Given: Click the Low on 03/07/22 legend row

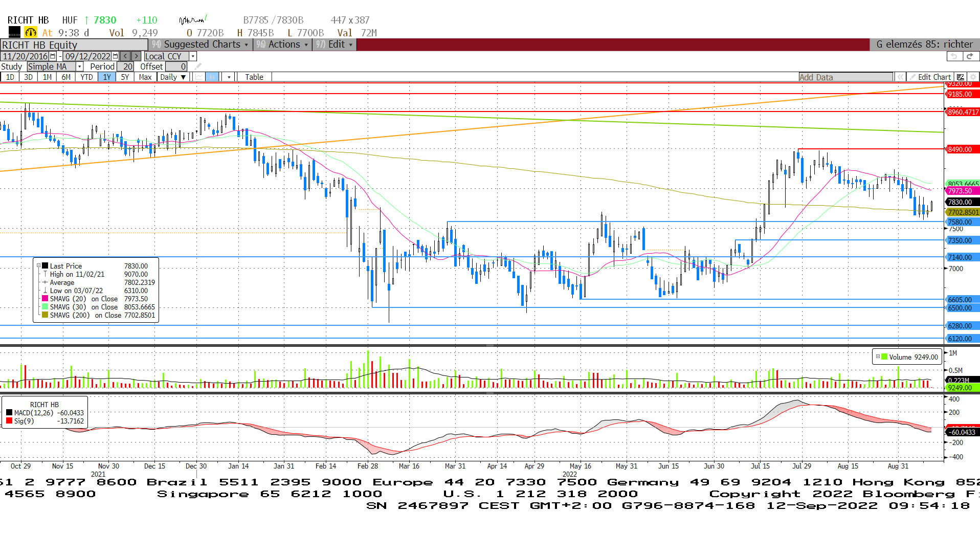Looking at the screenshot, I should click(95, 291).
